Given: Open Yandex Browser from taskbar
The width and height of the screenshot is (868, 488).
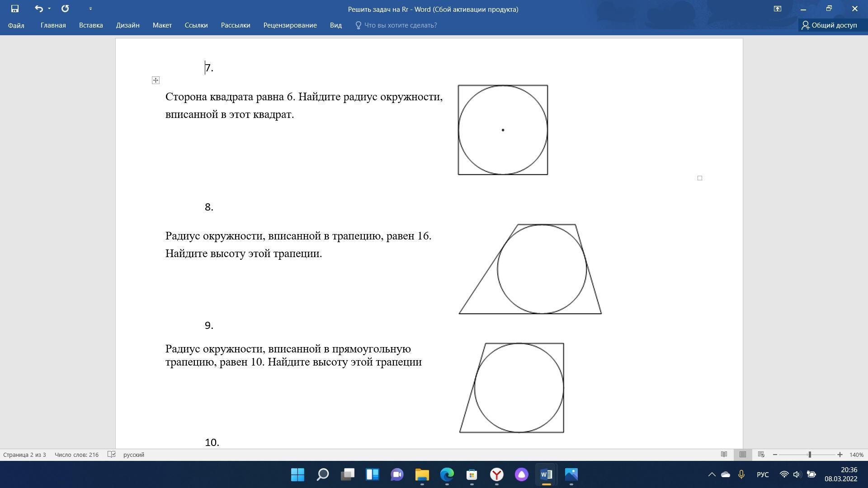Looking at the screenshot, I should click(497, 474).
